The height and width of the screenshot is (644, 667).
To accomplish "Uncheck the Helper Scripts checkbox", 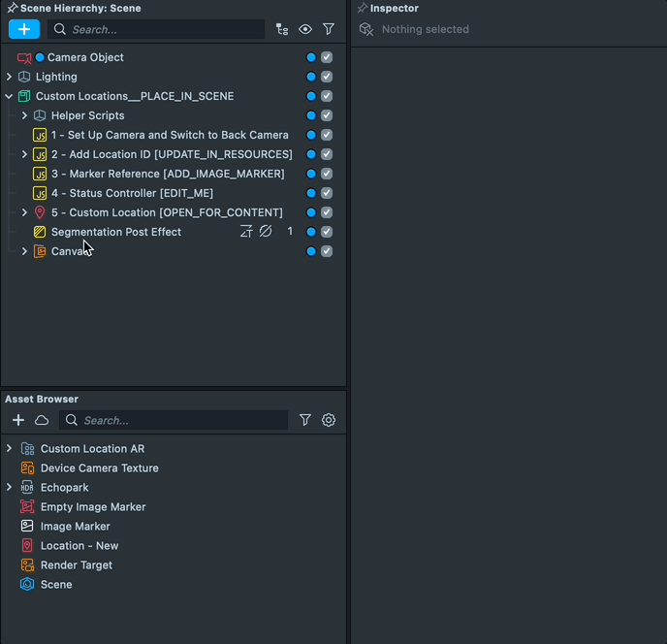I will (x=327, y=115).
